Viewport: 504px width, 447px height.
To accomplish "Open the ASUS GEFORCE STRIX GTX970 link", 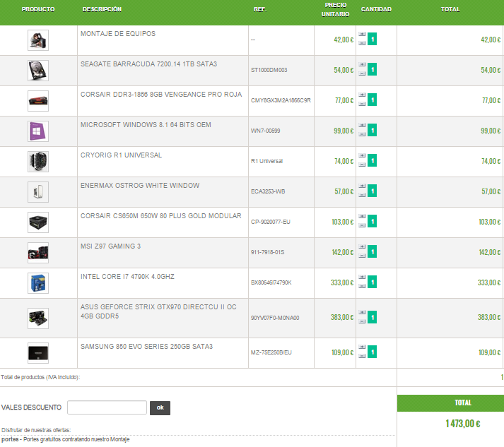I will (x=158, y=311).
